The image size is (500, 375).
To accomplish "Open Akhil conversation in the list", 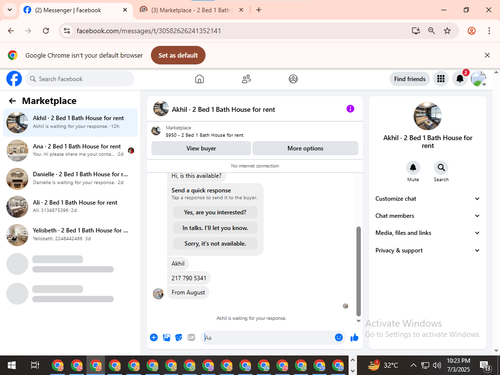I will click(70, 122).
